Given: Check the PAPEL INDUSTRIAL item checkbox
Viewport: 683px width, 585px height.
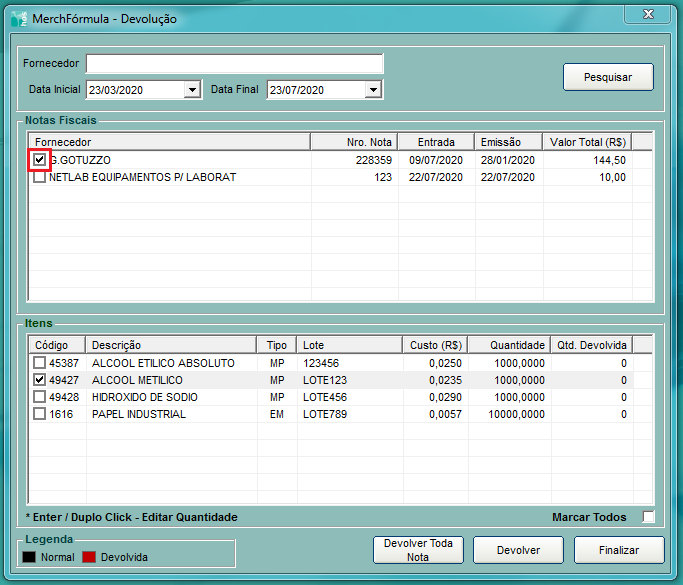Looking at the screenshot, I should [39, 414].
